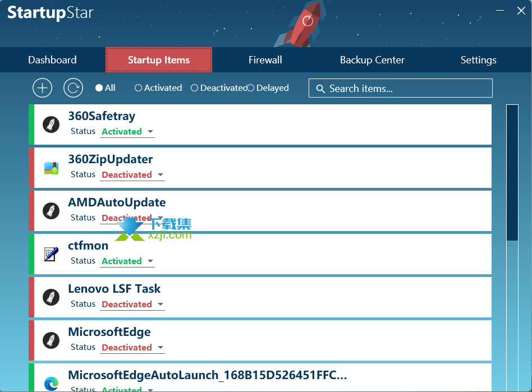
Task: Open 360Safetray status dropdown
Action: point(127,132)
